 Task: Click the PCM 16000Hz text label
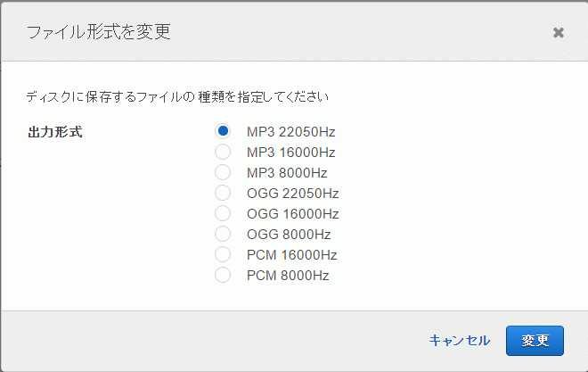pyautogui.click(x=291, y=255)
